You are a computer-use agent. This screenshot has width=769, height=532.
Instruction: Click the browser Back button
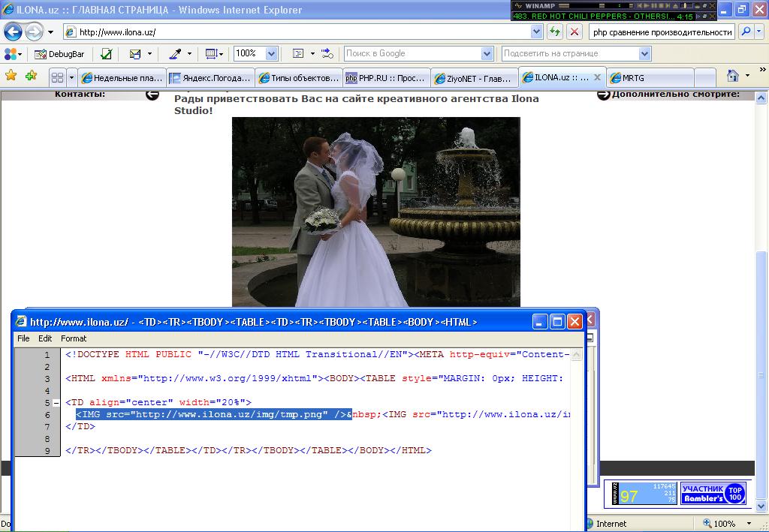click(14, 32)
